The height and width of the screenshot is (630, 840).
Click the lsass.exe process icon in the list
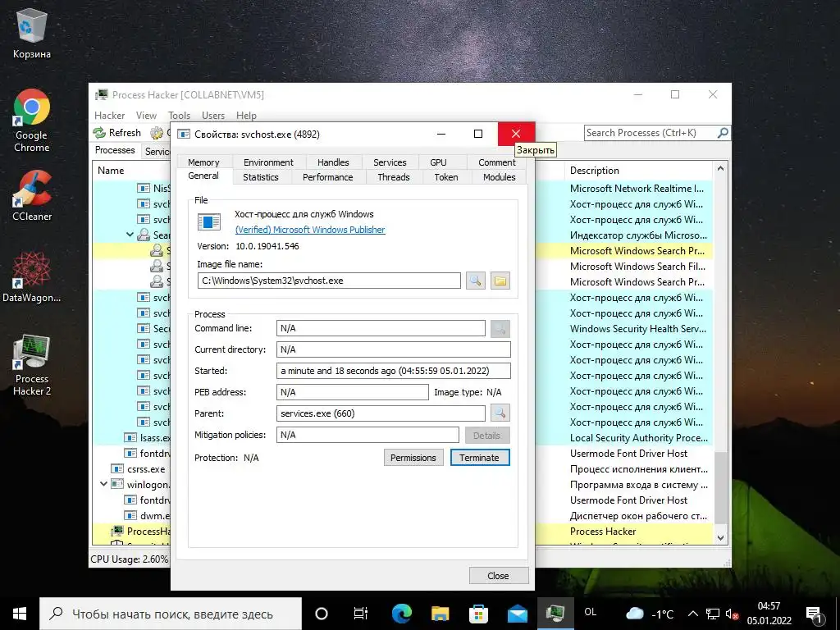[130, 438]
